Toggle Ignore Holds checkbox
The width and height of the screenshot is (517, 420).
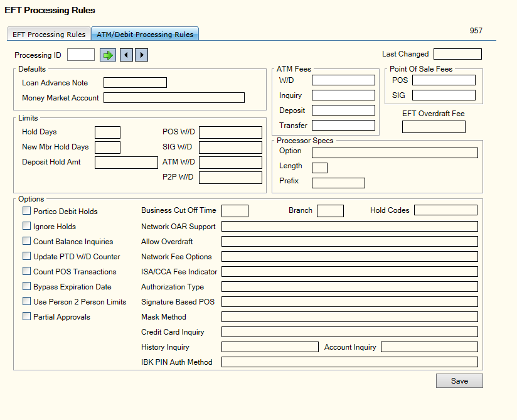click(x=27, y=226)
